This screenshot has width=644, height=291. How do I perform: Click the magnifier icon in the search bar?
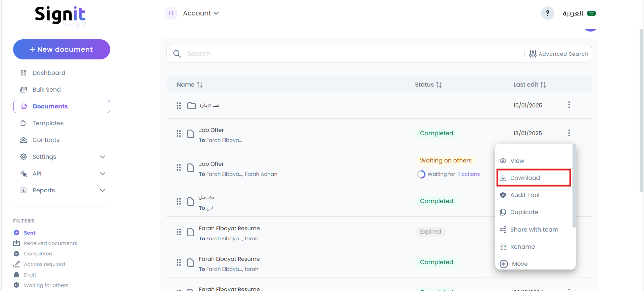click(x=177, y=54)
